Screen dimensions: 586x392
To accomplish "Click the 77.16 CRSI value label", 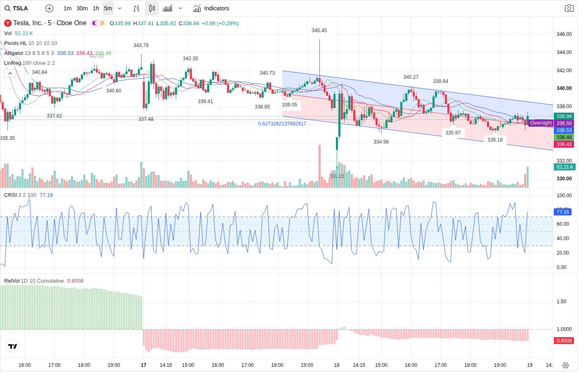I will [x=562, y=212].
